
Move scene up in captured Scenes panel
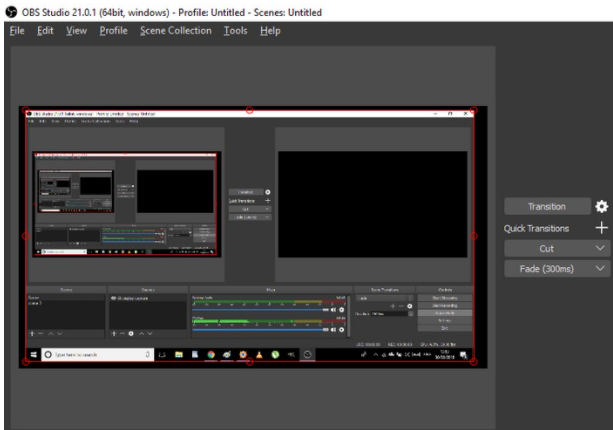point(51,333)
